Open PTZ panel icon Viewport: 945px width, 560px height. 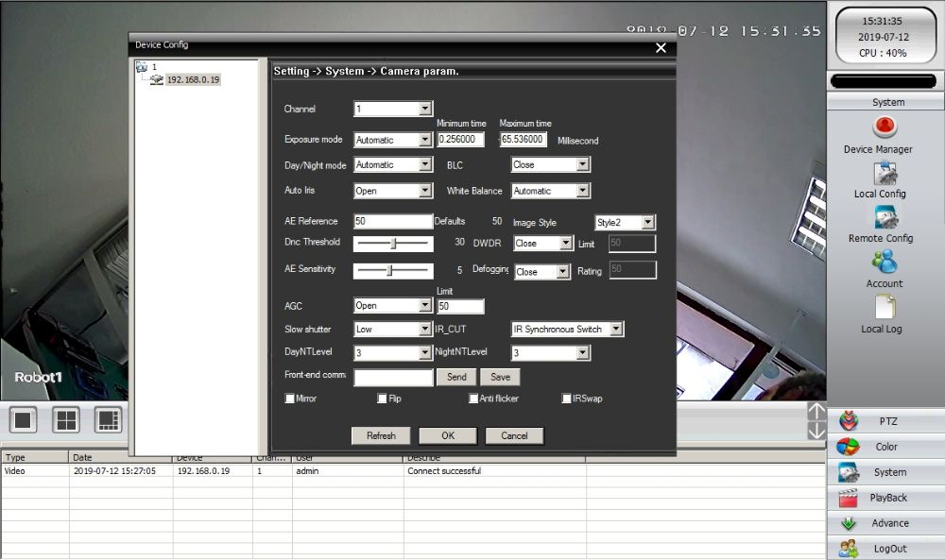pyautogui.click(x=850, y=420)
